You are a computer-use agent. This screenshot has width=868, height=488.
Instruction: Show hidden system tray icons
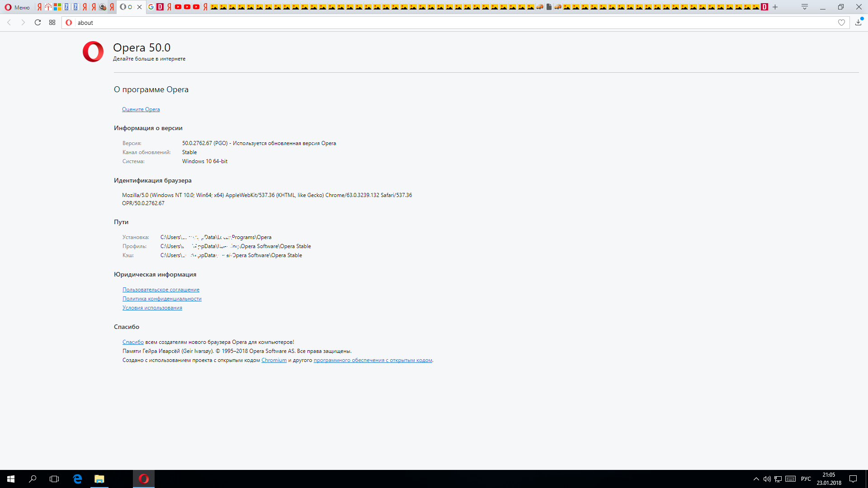coord(756,479)
